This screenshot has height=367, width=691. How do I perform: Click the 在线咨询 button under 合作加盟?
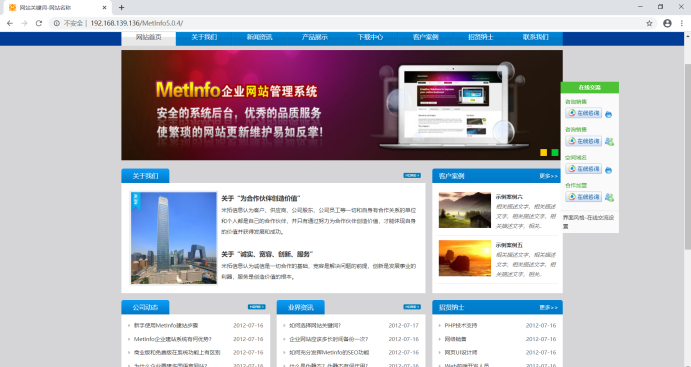[x=583, y=196]
